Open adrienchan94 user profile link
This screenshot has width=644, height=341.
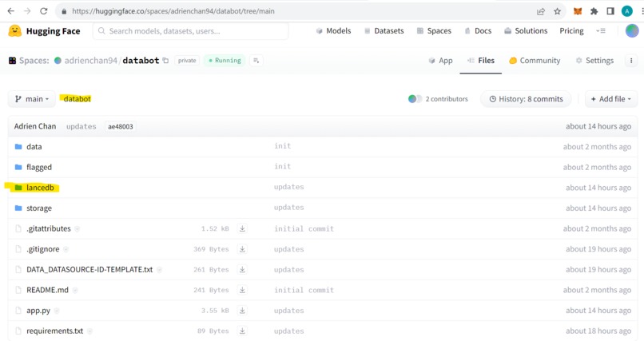click(x=91, y=61)
